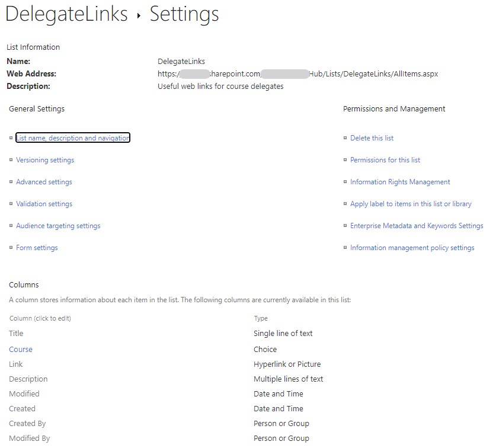The width and height of the screenshot is (496, 448).
Task: Click the Link column name
Action: click(x=16, y=364)
